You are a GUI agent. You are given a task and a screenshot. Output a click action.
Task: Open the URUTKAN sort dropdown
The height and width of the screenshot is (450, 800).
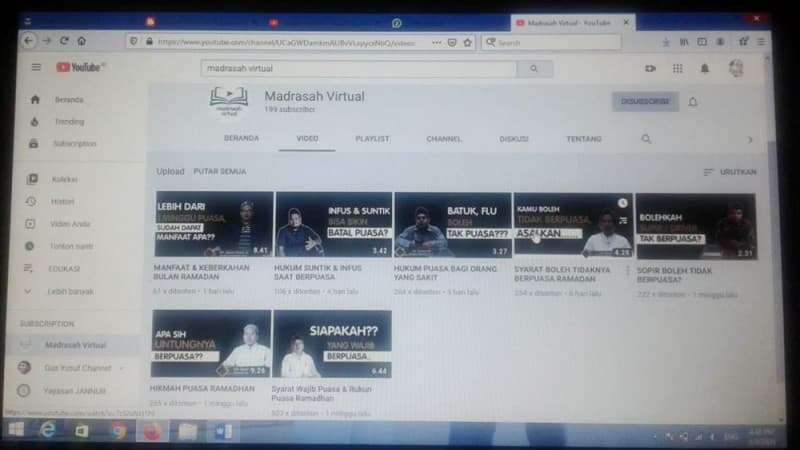(730, 172)
